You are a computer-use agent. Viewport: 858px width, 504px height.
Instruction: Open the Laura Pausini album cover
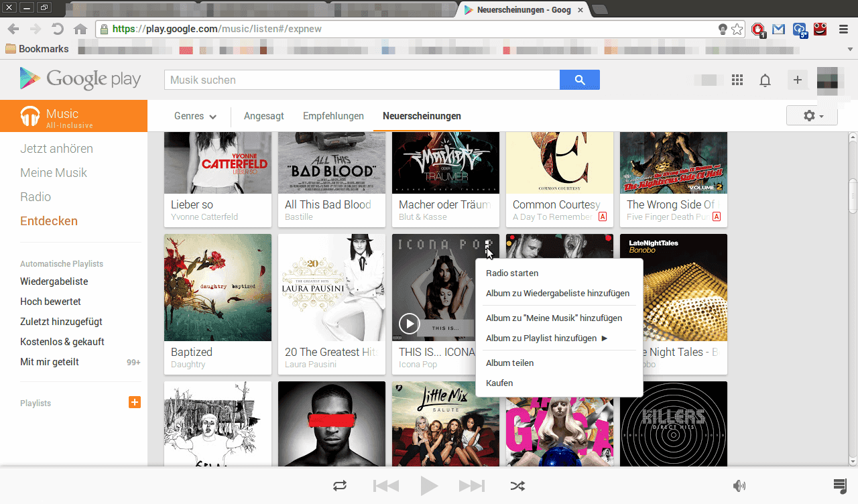click(x=332, y=288)
